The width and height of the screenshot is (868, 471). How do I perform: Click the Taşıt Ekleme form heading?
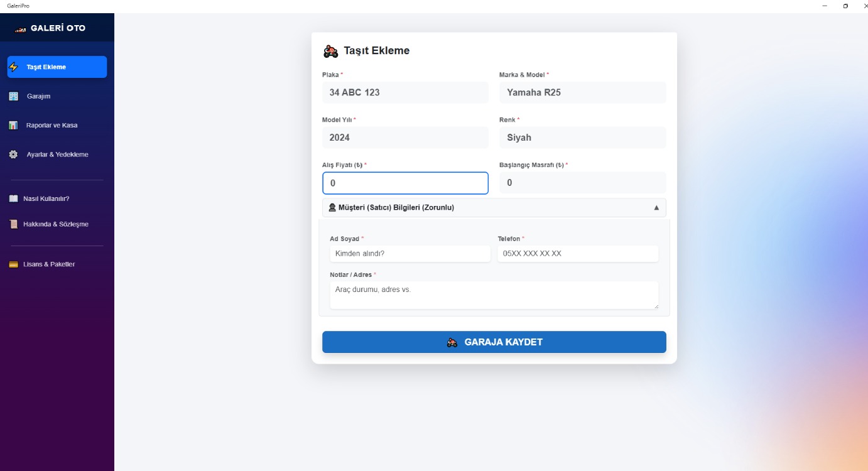click(x=376, y=51)
